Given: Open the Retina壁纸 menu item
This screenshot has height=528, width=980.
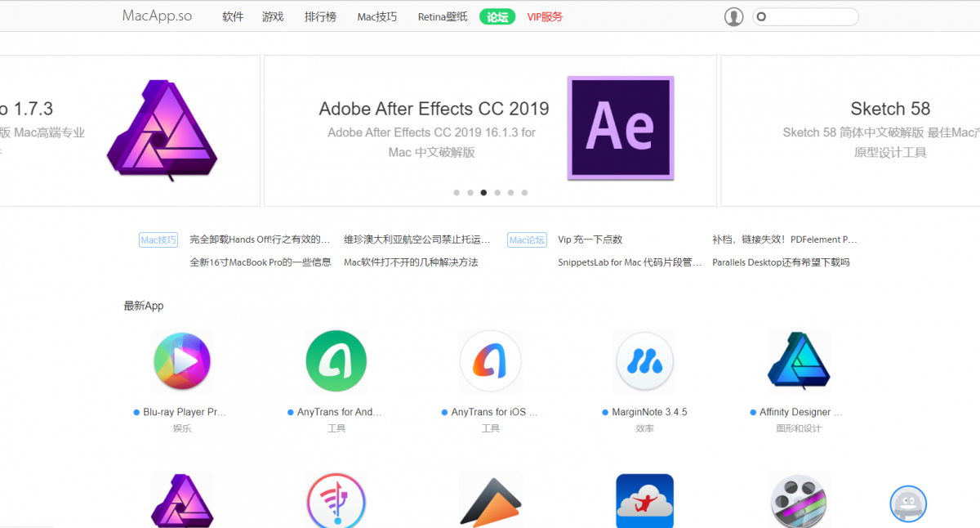Looking at the screenshot, I should (x=443, y=16).
